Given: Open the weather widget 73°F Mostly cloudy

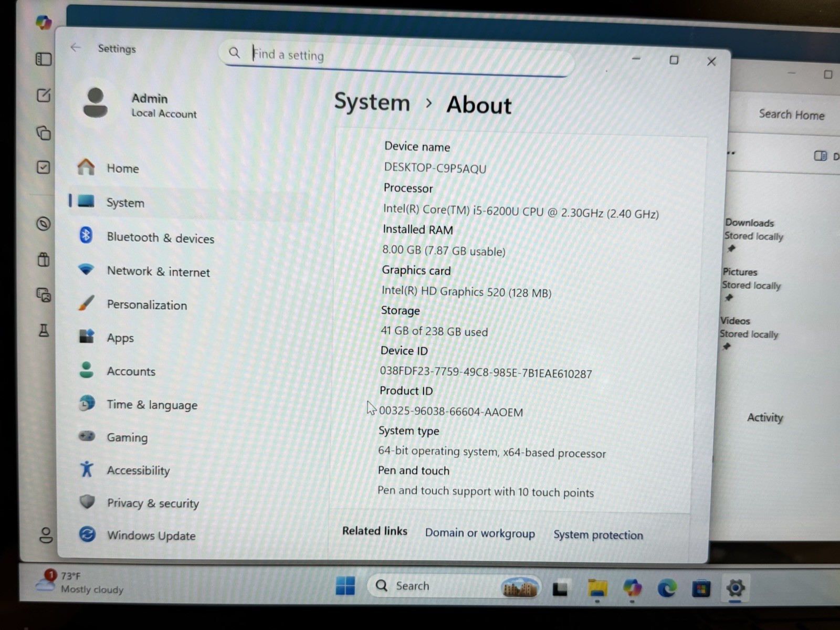Looking at the screenshot, I should coord(80,582).
